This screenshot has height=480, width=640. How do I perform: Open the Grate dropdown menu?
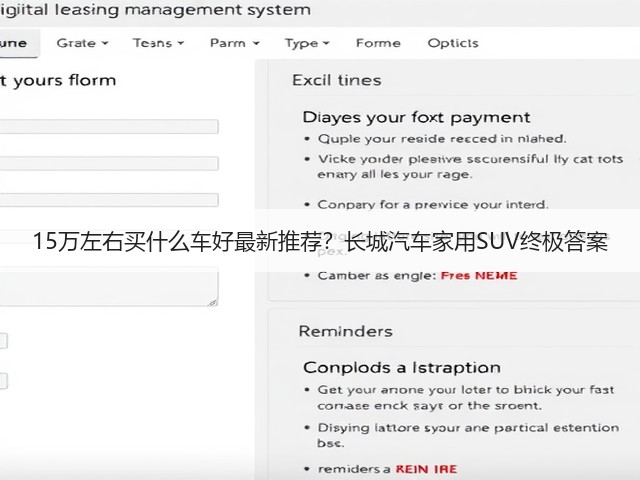point(82,43)
